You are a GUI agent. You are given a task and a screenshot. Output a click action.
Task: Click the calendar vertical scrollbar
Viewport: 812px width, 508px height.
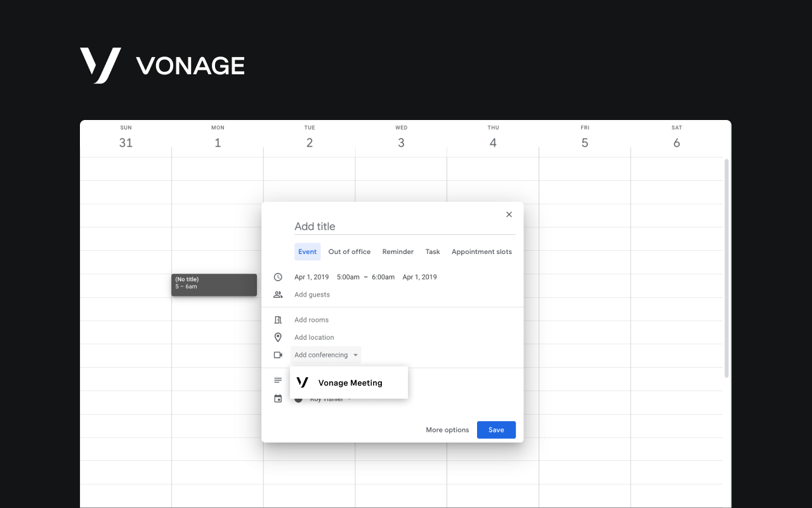pyautogui.click(x=727, y=268)
